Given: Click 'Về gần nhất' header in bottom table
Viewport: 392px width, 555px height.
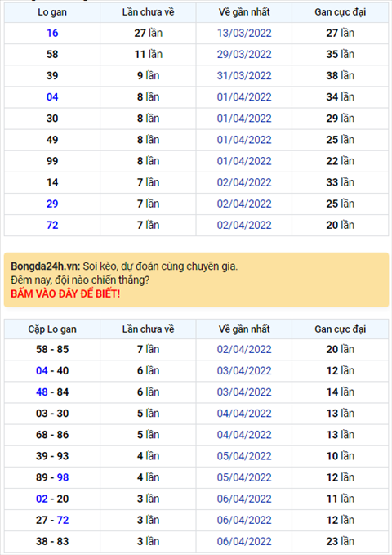Looking at the screenshot, I should [x=244, y=329].
